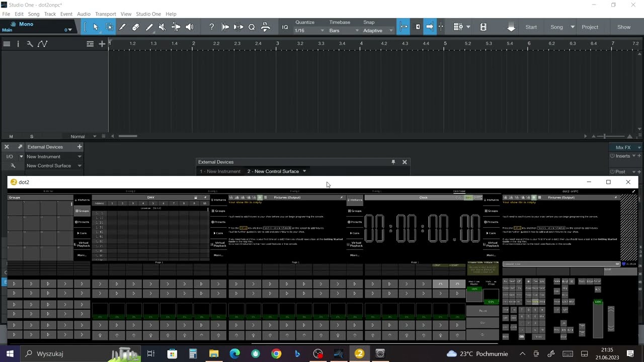Image resolution: width=644 pixels, height=362 pixels.
Task: Select the Mute tool
Action: 162,27
